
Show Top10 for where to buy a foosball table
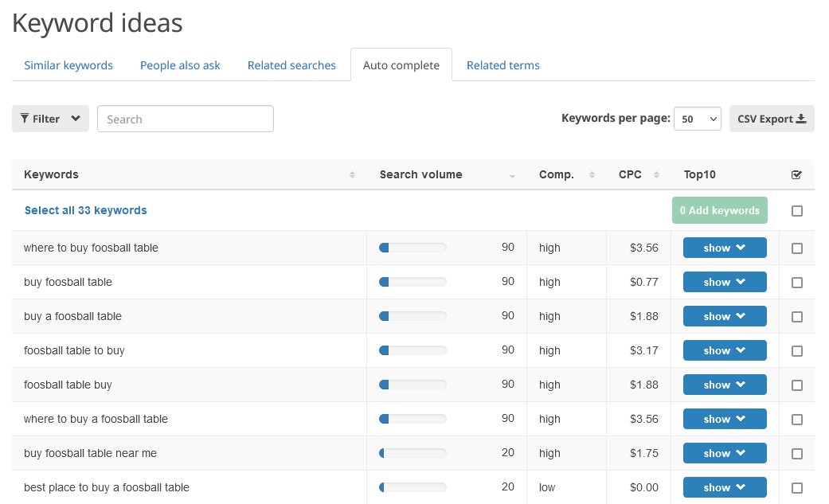725,419
